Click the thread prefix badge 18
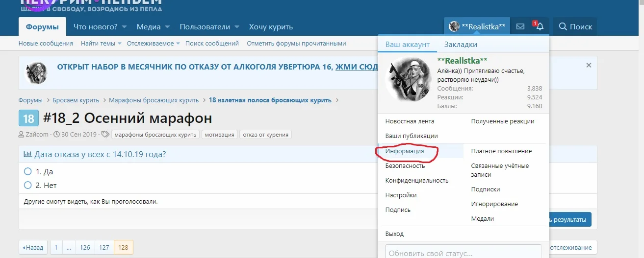 pos(28,119)
